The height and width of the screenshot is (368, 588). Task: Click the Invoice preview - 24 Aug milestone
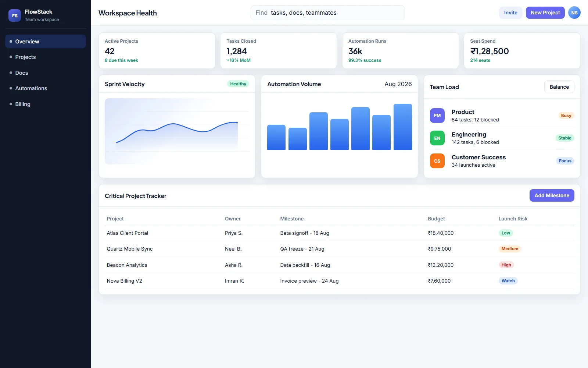[309, 281]
